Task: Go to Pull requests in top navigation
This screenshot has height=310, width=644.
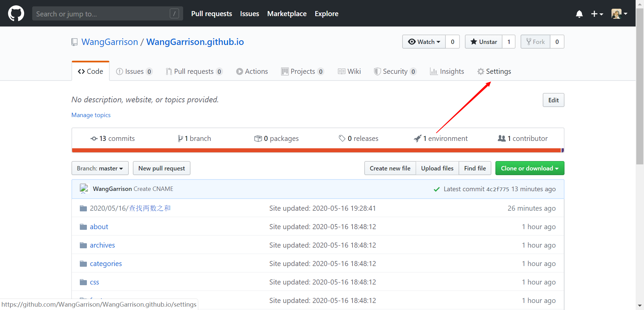Action: click(212, 14)
